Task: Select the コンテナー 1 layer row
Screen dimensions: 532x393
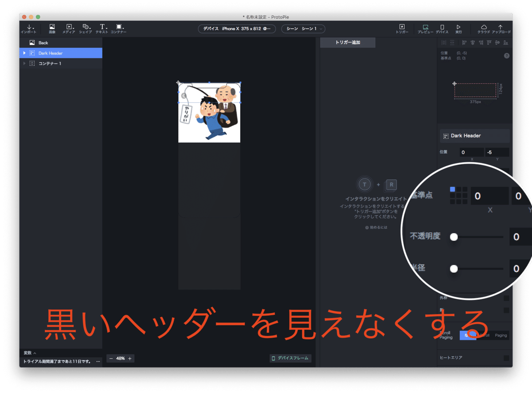Action: tap(61, 63)
